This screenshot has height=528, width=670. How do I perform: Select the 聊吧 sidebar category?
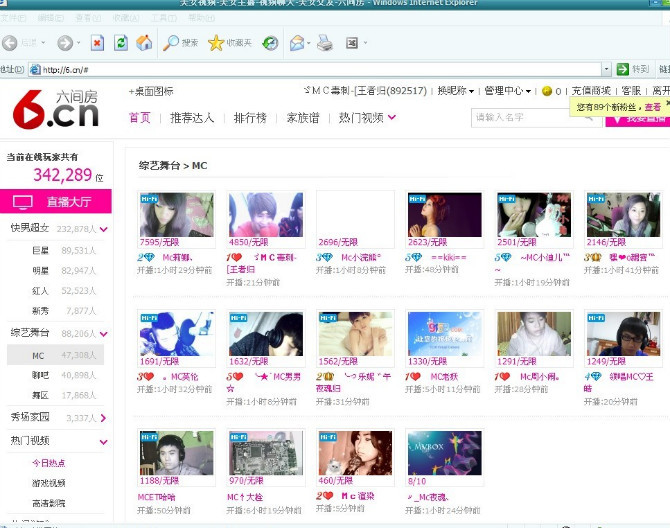[41, 375]
